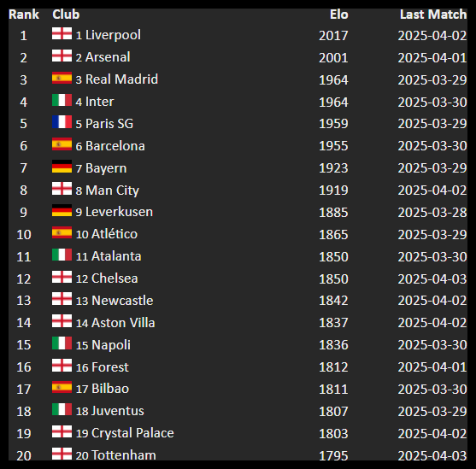Click the England flag next to Tottenham
Image resolution: width=476 pixels, height=469 pixels.
[x=62, y=454]
